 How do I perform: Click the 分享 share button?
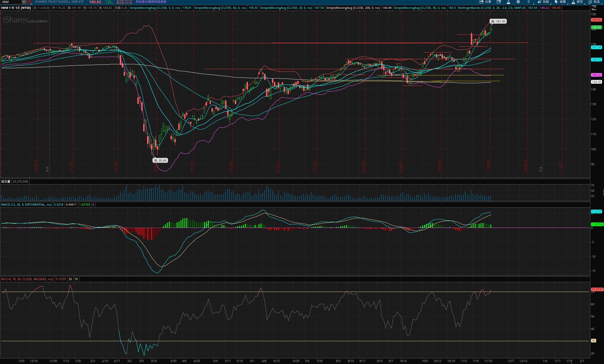coord(485,2)
